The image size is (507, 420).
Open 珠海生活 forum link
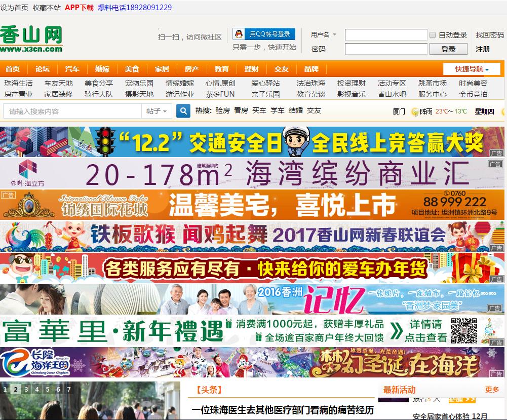click(18, 83)
